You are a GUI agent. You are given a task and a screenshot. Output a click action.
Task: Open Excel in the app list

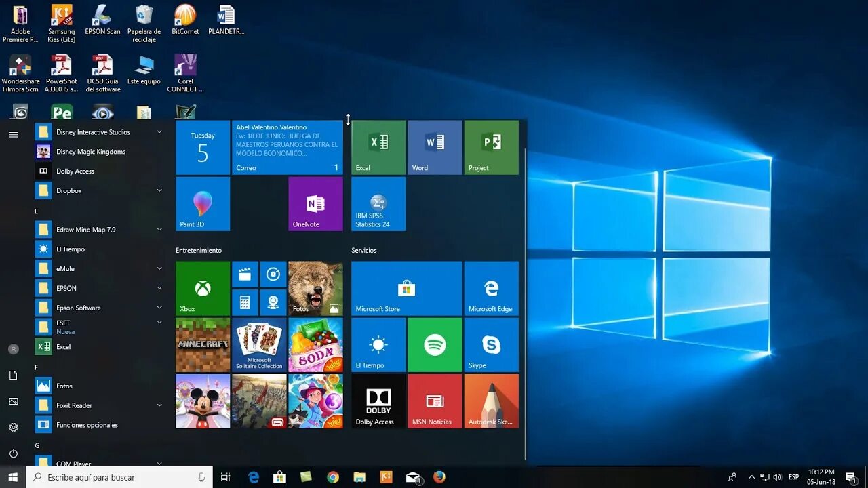pyautogui.click(x=100, y=346)
